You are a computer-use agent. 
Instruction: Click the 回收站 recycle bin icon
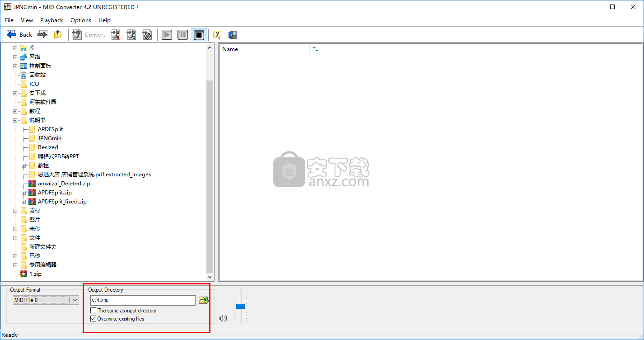click(23, 75)
